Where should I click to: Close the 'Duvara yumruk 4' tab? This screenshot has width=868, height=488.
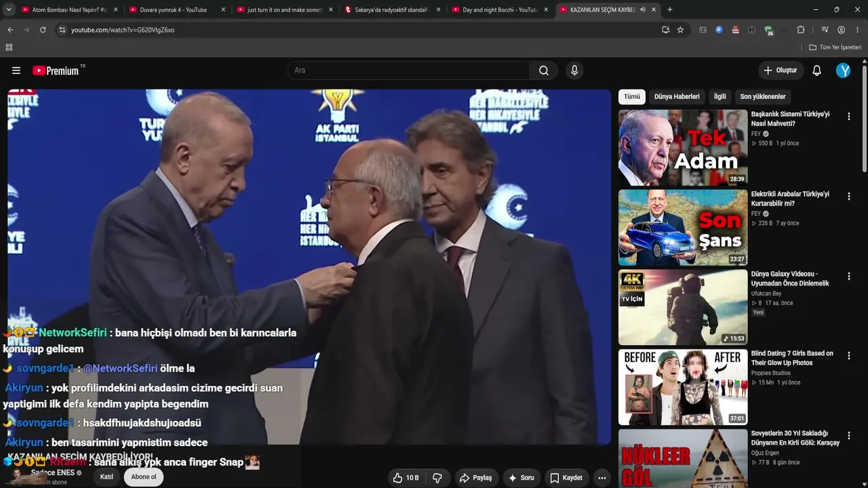click(223, 10)
